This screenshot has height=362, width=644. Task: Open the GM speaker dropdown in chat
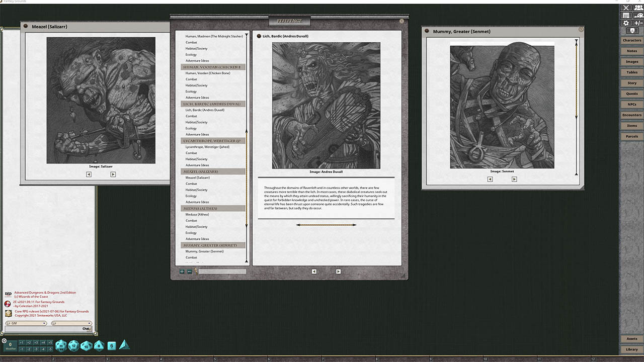26,323
